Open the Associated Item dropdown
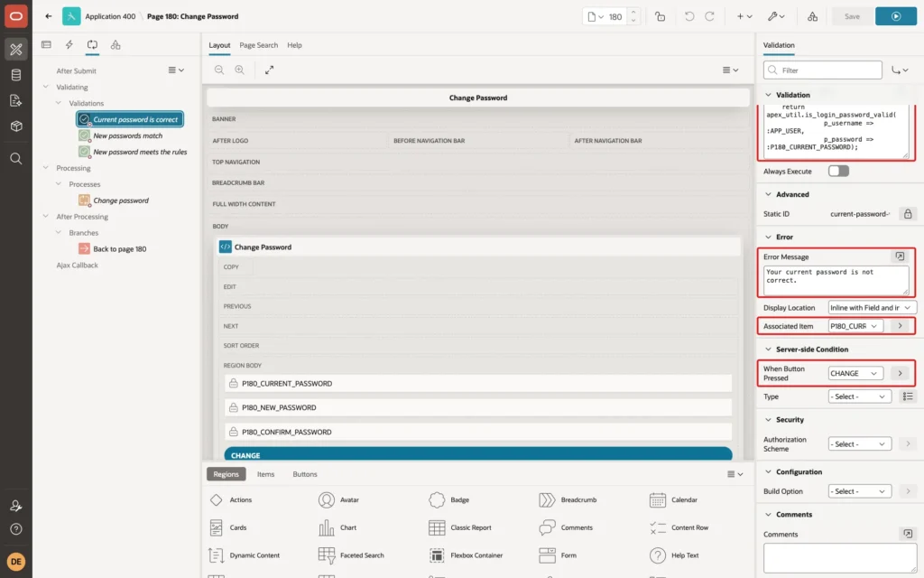924x578 pixels. tap(855, 326)
